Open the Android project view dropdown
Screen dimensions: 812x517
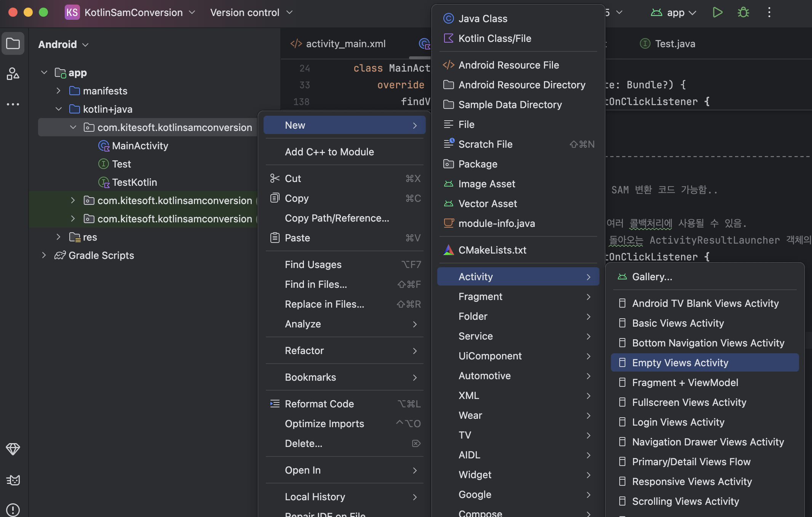pos(63,45)
